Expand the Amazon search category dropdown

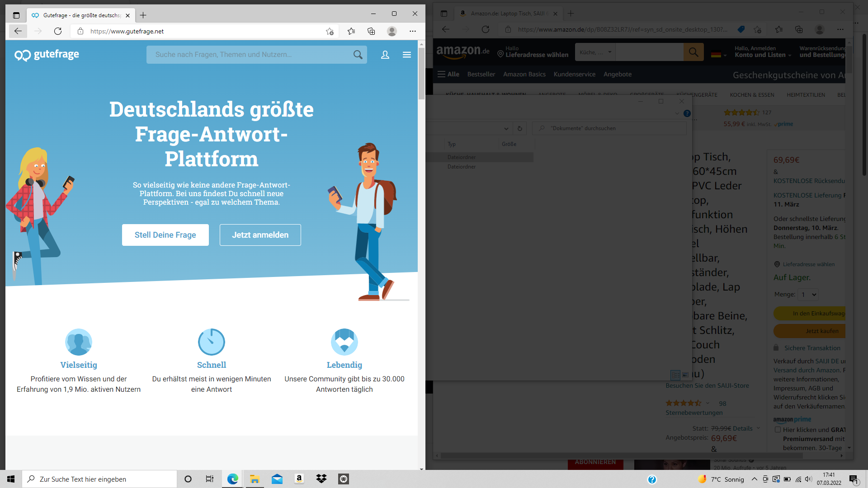pyautogui.click(x=595, y=52)
